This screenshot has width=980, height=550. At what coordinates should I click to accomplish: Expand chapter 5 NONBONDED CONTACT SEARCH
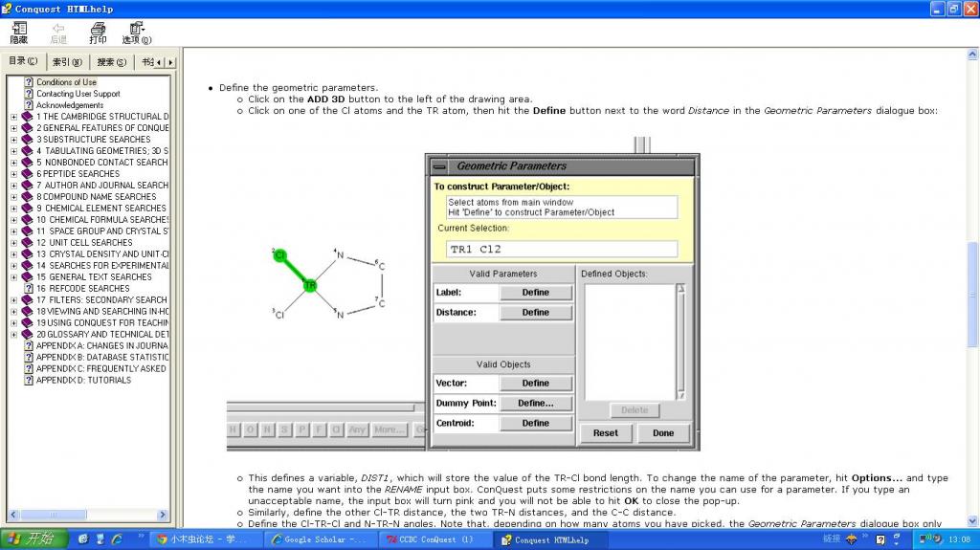point(13,162)
